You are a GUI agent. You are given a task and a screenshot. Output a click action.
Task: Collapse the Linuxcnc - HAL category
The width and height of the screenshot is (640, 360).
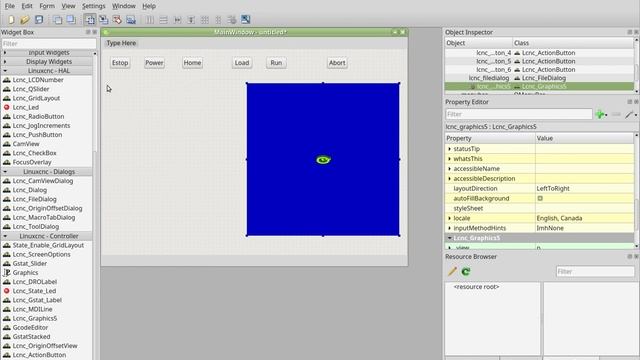tap(5, 71)
